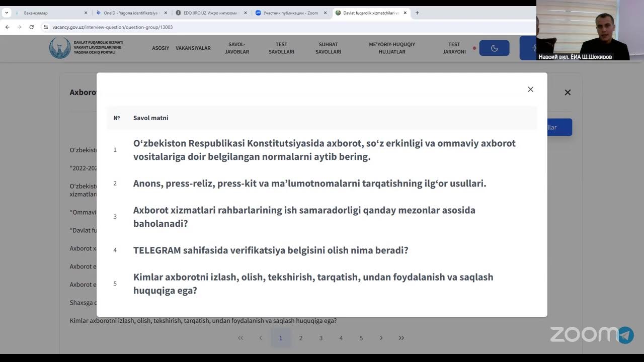The height and width of the screenshot is (362, 644).
Task: Click the '№' column header
Action: tap(117, 118)
